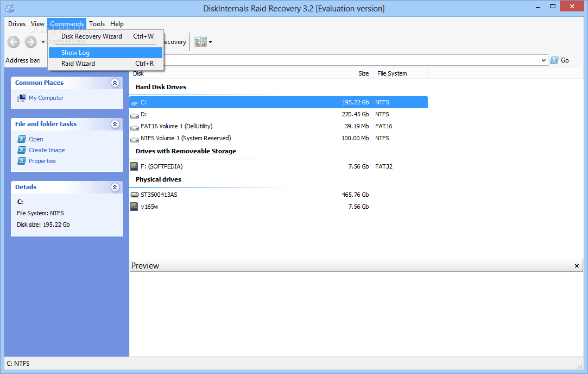This screenshot has height=374, width=588.
Task: Select the F: (SOFTPEDIA) row text
Action: pyautogui.click(x=162, y=166)
